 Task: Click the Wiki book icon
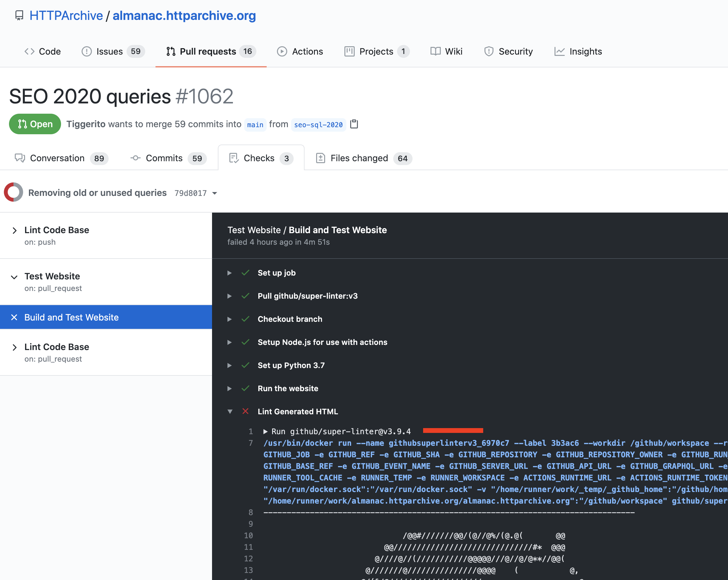[x=436, y=51]
